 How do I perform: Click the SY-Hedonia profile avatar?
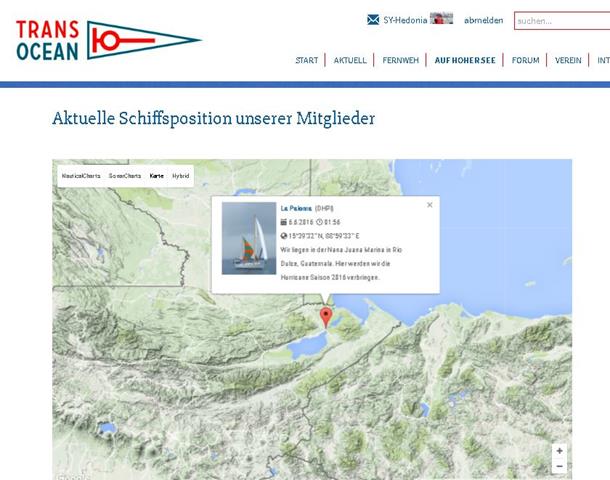441,19
